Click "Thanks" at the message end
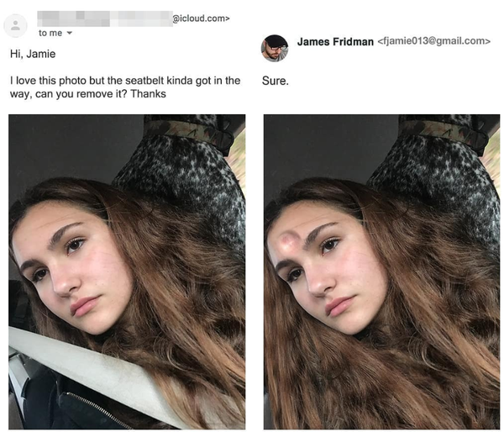The image size is (504, 432). [148, 94]
